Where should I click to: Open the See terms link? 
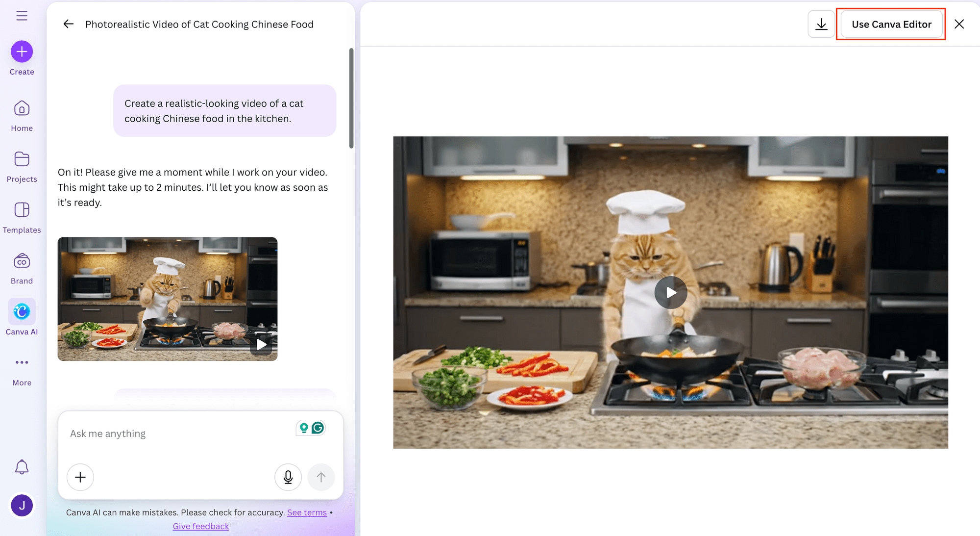[x=307, y=512]
